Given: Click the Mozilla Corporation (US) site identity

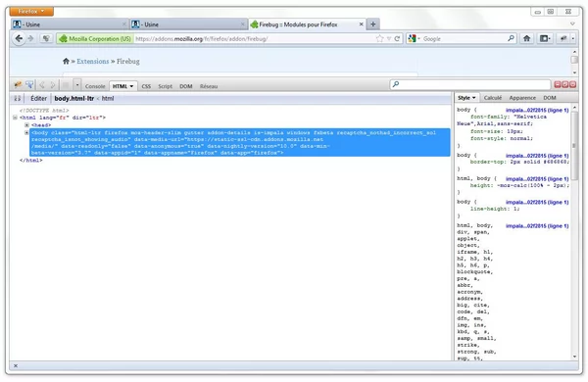Looking at the screenshot, I should point(95,38).
